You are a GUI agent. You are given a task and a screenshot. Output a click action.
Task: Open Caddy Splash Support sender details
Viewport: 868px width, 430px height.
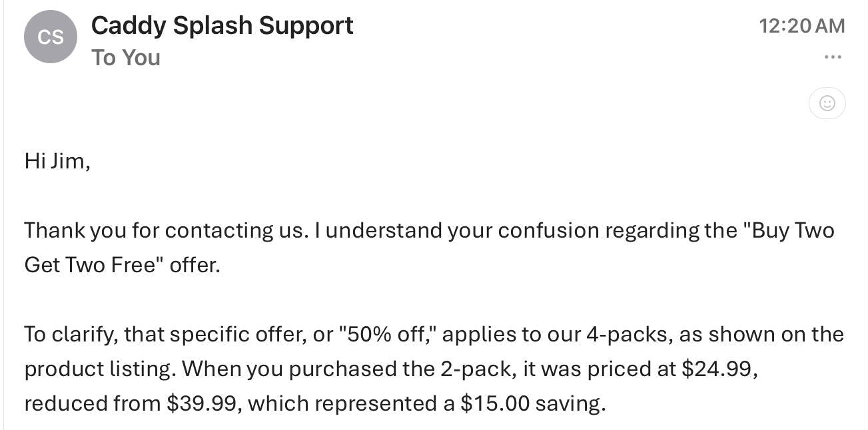pos(222,26)
